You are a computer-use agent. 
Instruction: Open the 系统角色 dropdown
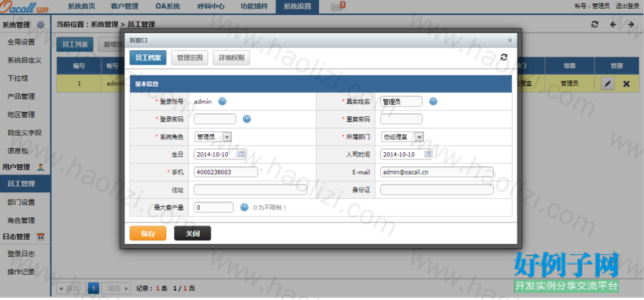click(213, 137)
